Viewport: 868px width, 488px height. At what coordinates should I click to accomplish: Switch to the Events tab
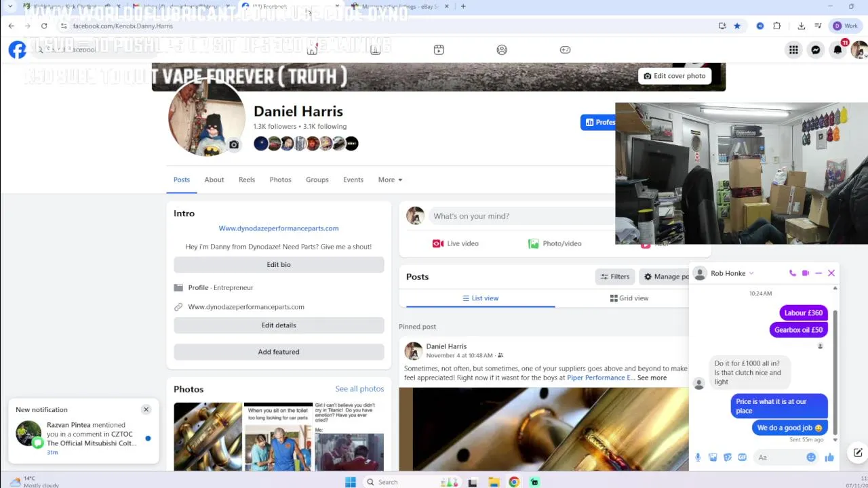353,180
